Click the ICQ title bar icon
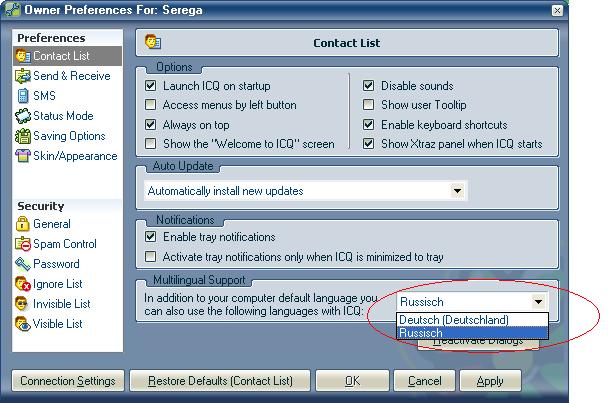The width and height of the screenshot is (612, 403). [12, 10]
